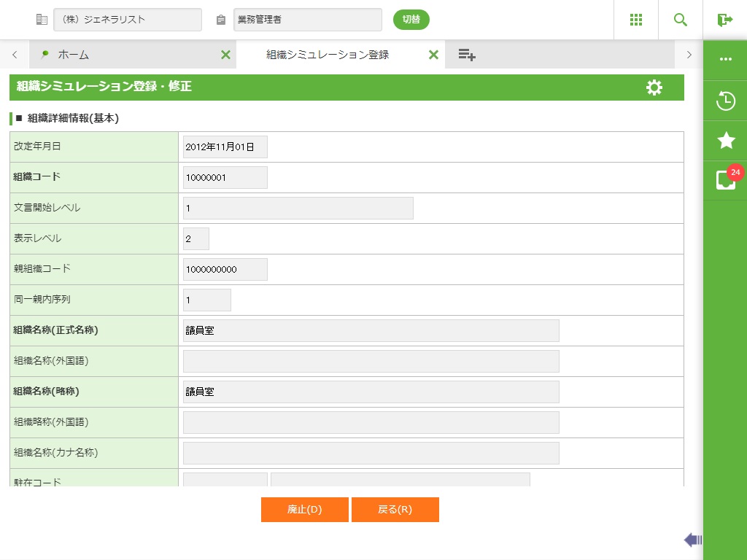The width and height of the screenshot is (747, 560).
Task: Click the 組織名称(外国語) input field
Action: [371, 361]
